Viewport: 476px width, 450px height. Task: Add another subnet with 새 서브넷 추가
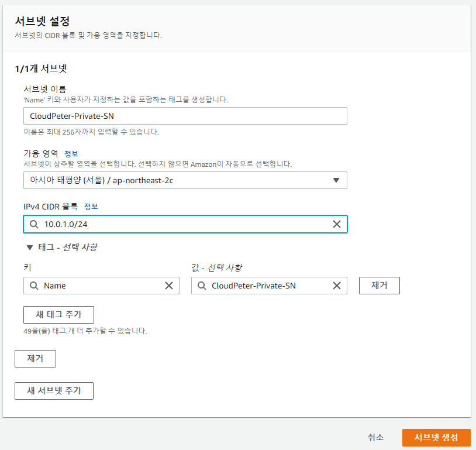point(54,391)
